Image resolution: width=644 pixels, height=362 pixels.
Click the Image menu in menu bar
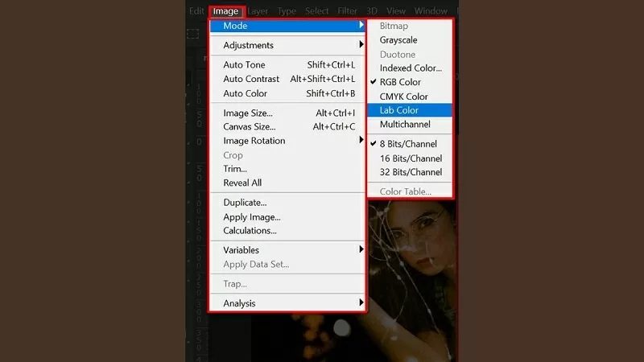(225, 11)
